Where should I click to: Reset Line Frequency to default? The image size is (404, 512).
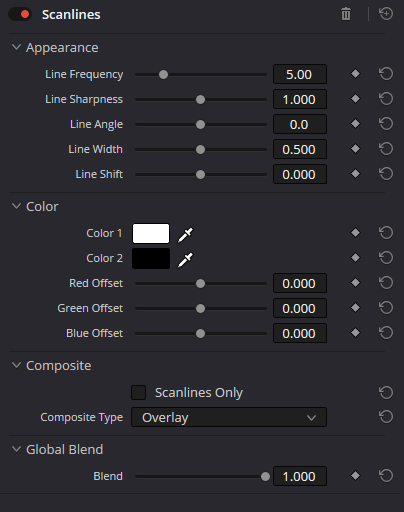[x=386, y=74]
